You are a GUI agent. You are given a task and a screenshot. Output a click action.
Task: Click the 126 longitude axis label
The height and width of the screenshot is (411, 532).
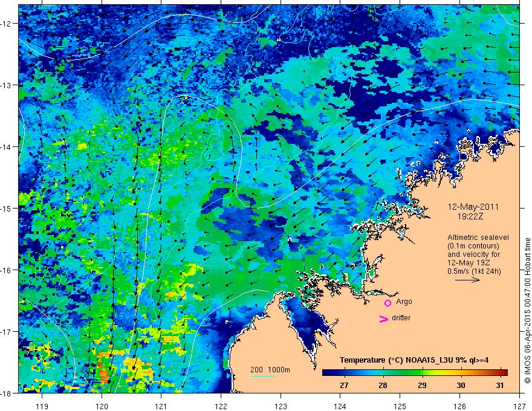[x=459, y=406]
